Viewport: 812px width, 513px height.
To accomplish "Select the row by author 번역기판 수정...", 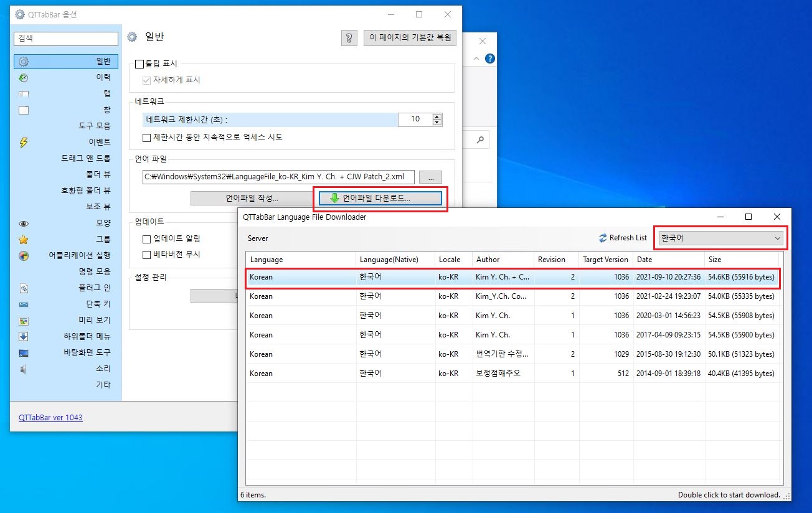I will (x=513, y=354).
